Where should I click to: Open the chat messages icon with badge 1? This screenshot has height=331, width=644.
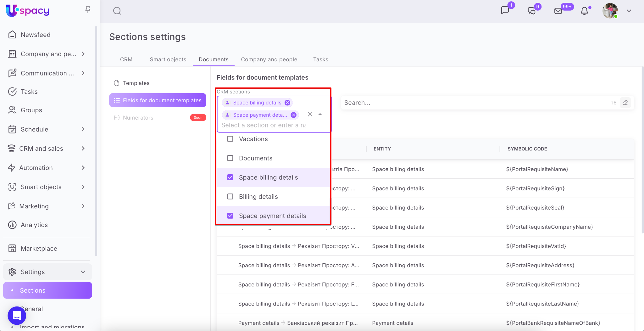[505, 10]
